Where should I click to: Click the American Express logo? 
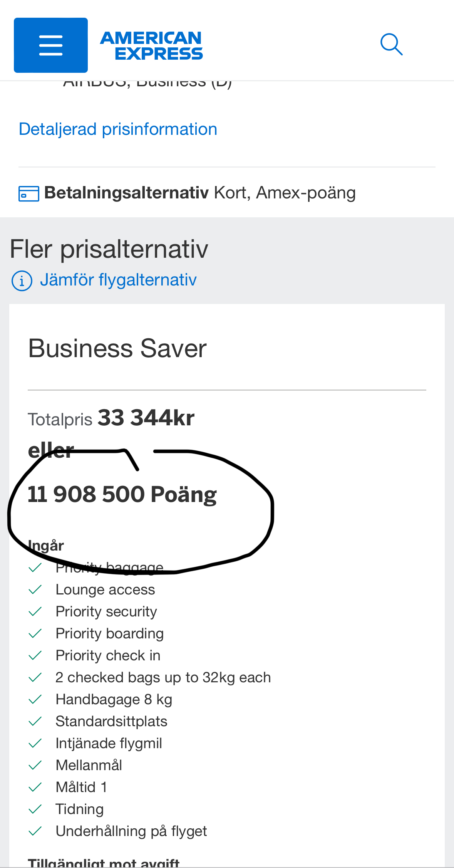[151, 44]
